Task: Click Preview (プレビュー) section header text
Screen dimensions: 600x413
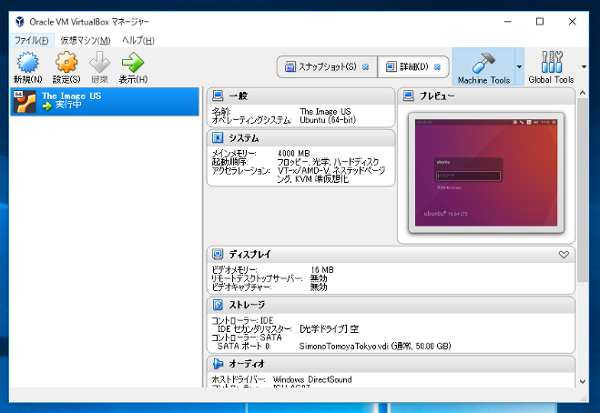Action: pos(437,96)
